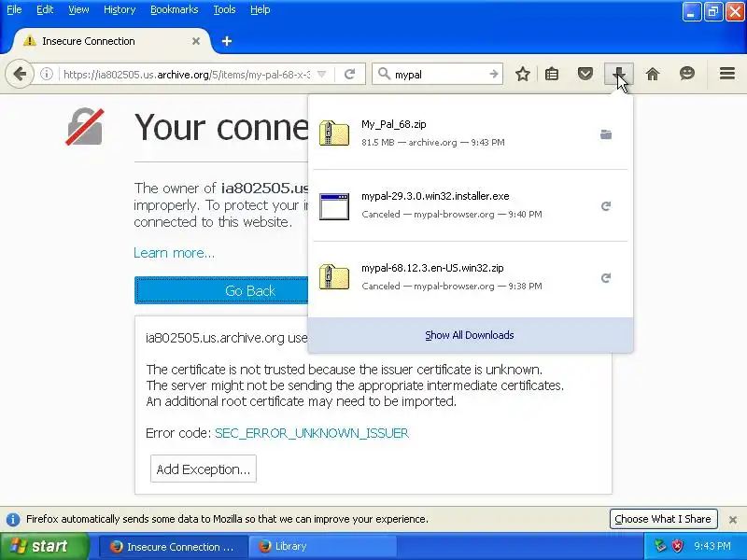The image size is (747, 560).
Task: Open the File menu
Action: click(x=14, y=9)
